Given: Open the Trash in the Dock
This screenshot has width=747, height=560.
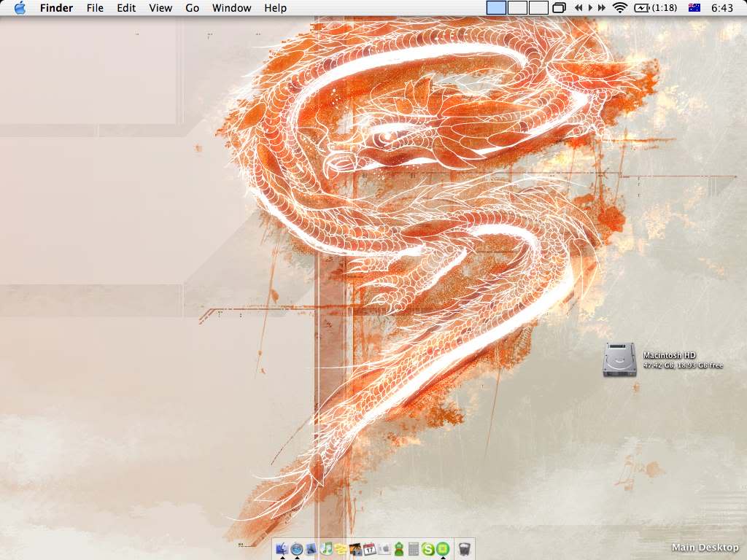Looking at the screenshot, I should coord(465,549).
